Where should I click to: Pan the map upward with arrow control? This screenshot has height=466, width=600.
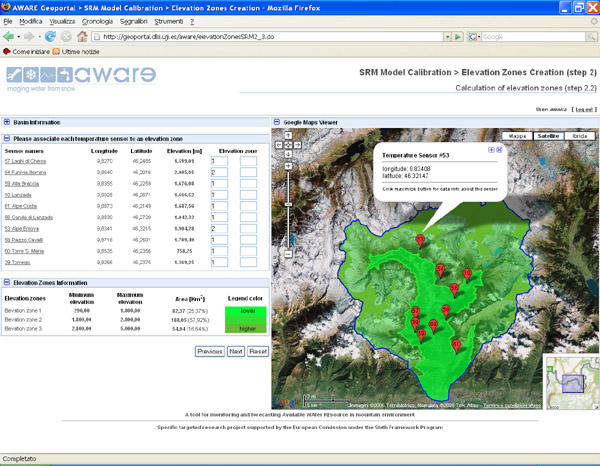coord(289,135)
